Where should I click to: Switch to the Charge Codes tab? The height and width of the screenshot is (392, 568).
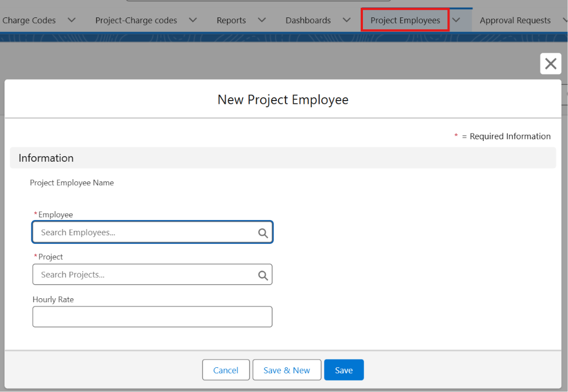pos(29,20)
